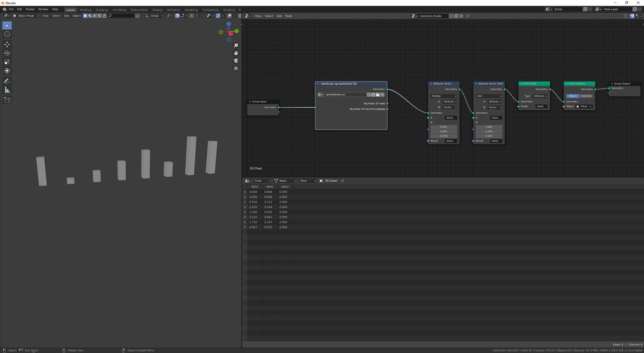The width and height of the screenshot is (644, 353).
Task: Select the Select Box tool
Action: point(7,25)
